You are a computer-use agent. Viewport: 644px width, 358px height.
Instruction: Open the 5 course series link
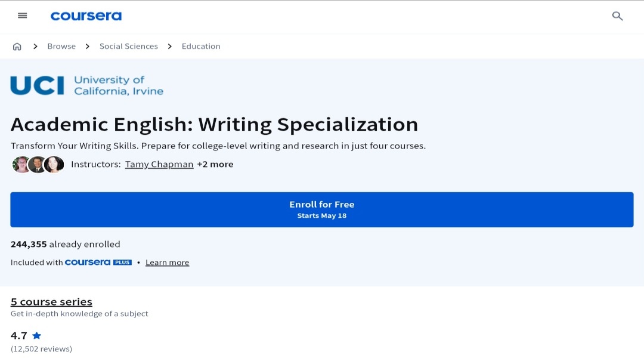[51, 302]
